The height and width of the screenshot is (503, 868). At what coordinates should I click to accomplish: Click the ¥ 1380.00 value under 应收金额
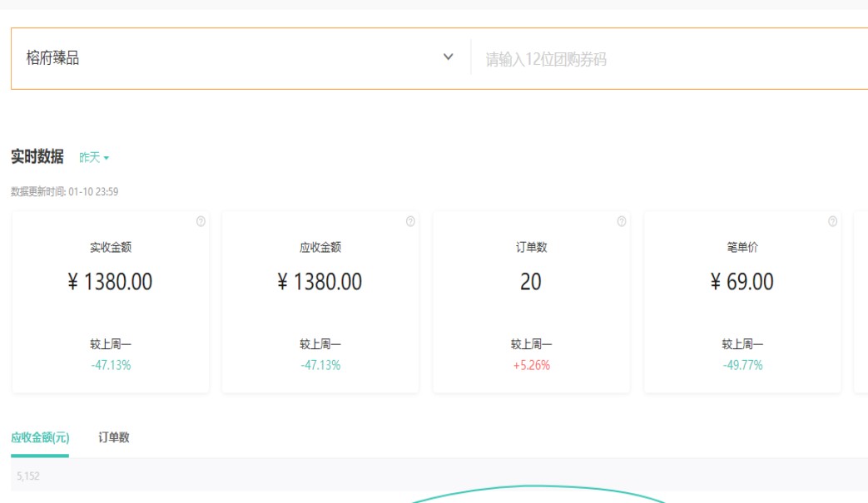320,282
